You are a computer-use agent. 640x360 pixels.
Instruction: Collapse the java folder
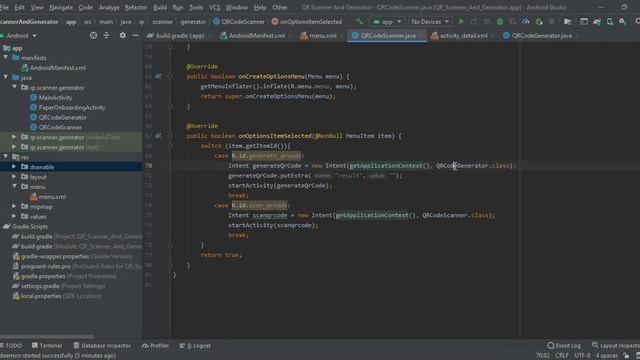pos(5,78)
